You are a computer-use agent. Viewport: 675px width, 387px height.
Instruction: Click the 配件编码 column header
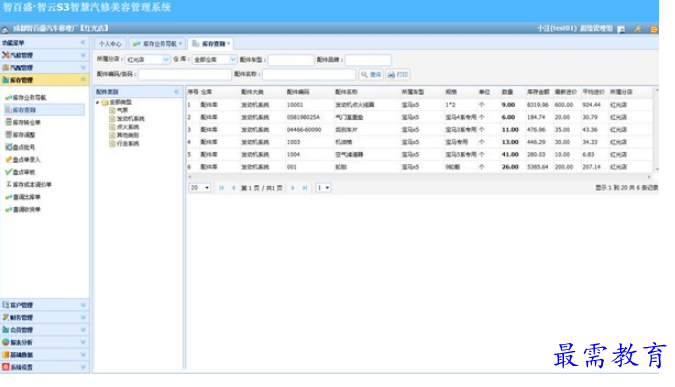click(298, 92)
